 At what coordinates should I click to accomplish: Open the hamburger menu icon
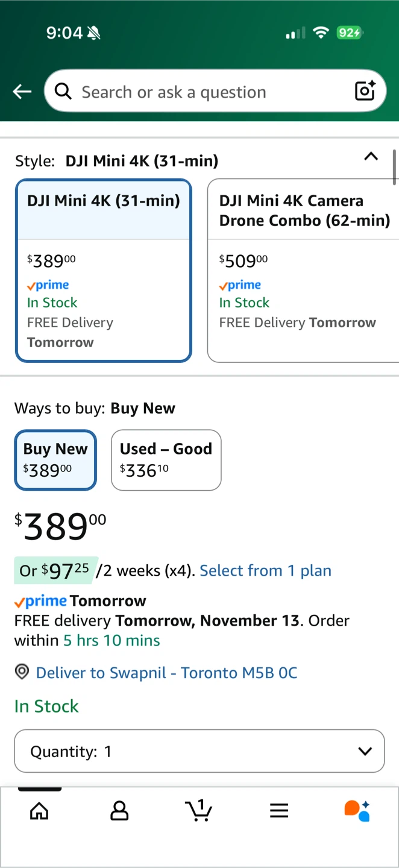[x=279, y=811]
